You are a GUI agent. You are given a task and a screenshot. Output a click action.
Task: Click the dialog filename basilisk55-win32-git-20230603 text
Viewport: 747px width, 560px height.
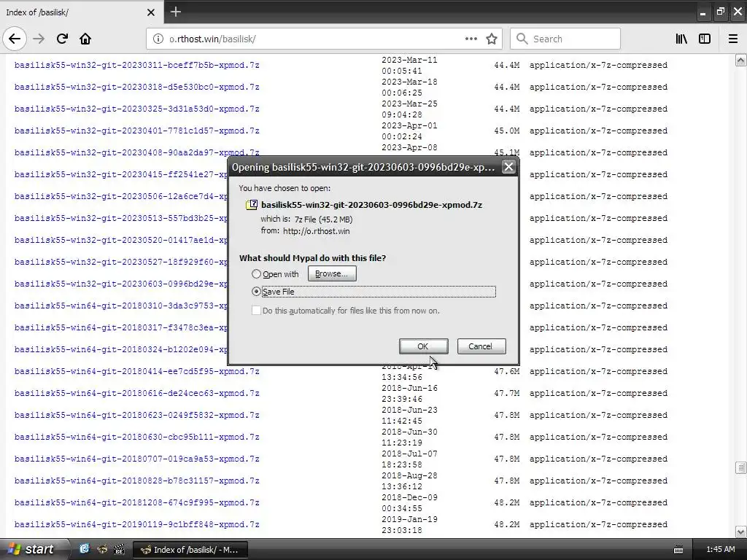click(x=371, y=205)
